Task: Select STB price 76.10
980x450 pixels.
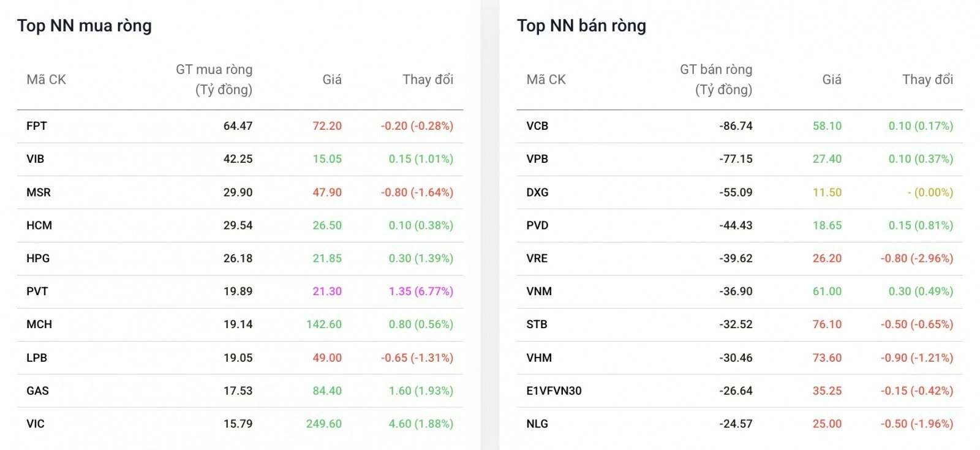Action: pos(827,324)
